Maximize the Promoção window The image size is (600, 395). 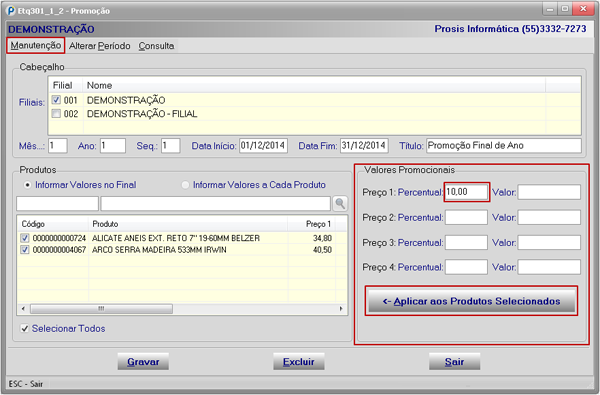coord(565,9)
